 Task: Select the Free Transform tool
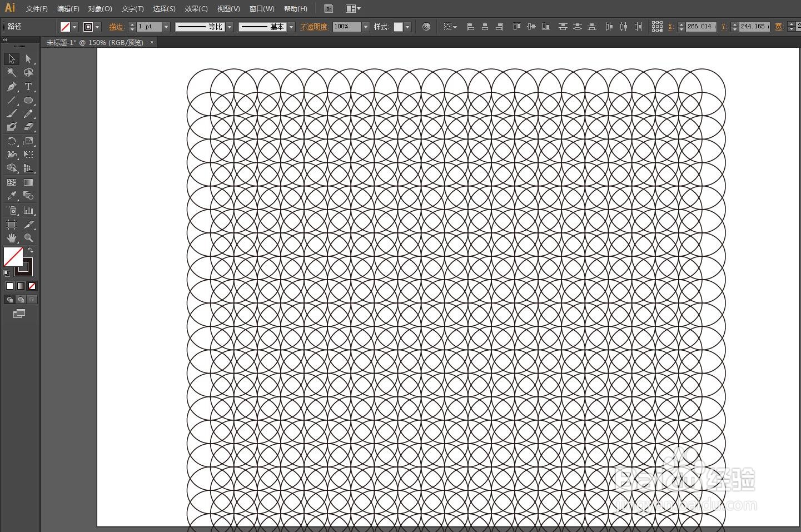click(x=28, y=155)
